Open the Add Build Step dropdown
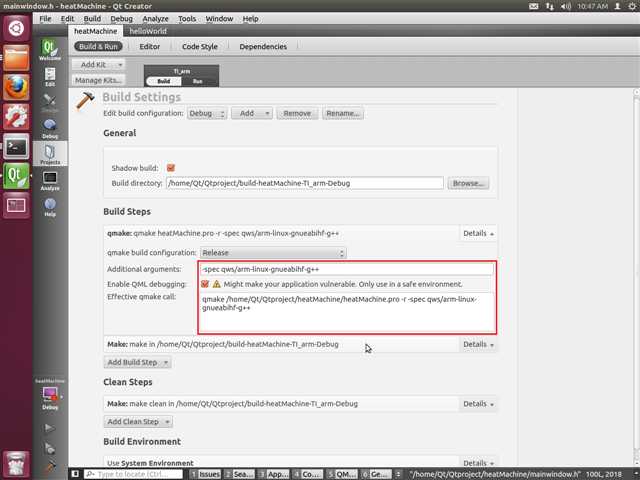 [x=138, y=362]
